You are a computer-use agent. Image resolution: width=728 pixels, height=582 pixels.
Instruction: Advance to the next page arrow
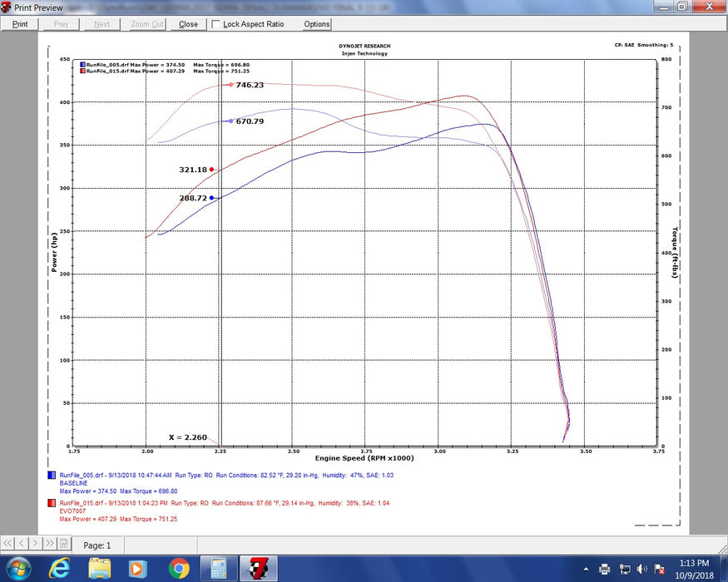click(36, 543)
